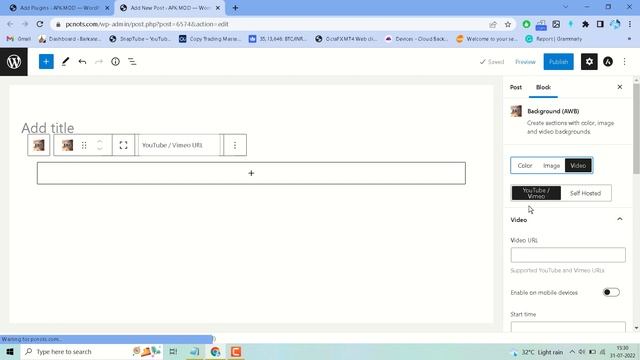Click the share page icon in address bar
Image resolution: width=640 pixels, height=360 pixels.
click(493, 24)
